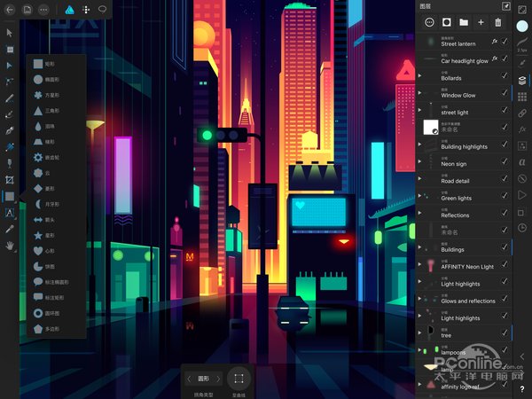Choose 多边形 polygon from shape menu

[57, 329]
